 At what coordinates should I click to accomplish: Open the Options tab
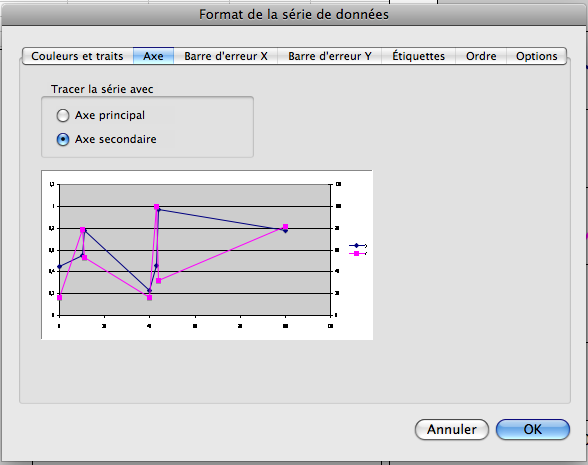tap(537, 56)
